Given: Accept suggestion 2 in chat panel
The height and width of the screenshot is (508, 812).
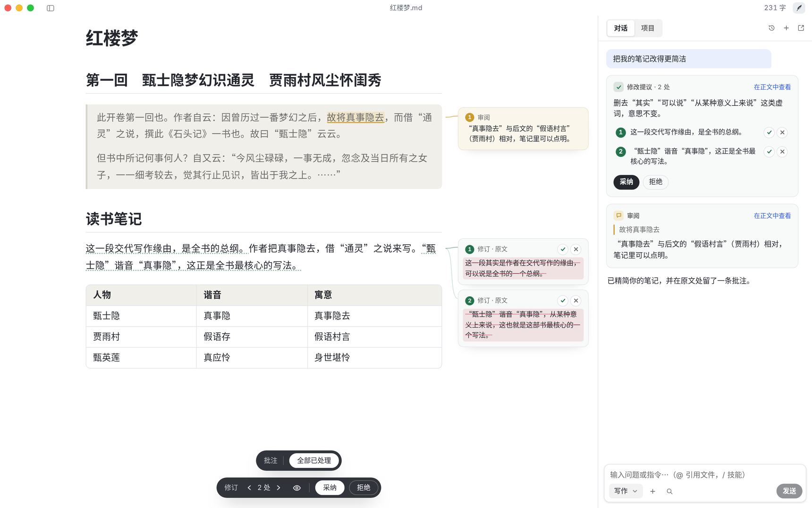Looking at the screenshot, I should tap(769, 152).
